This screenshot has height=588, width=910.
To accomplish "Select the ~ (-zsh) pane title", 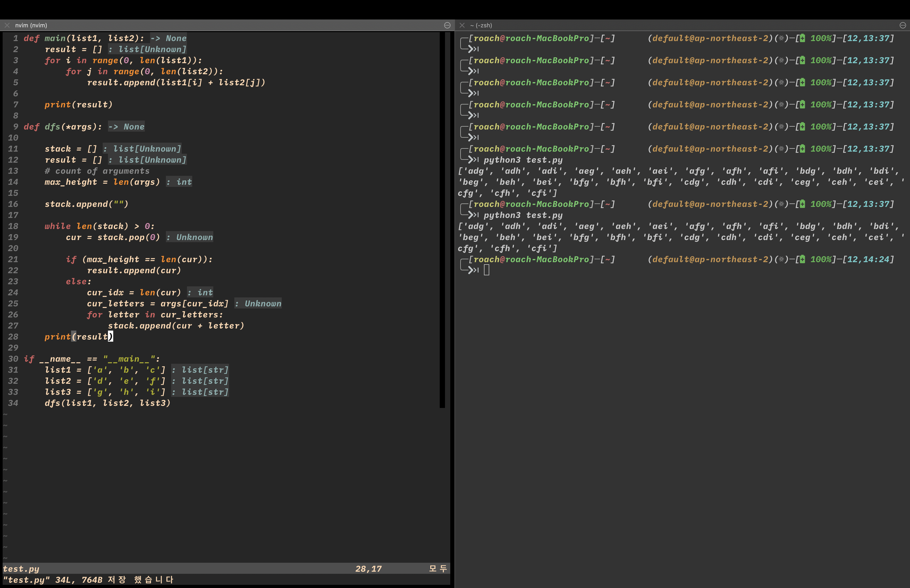I will [x=481, y=25].
